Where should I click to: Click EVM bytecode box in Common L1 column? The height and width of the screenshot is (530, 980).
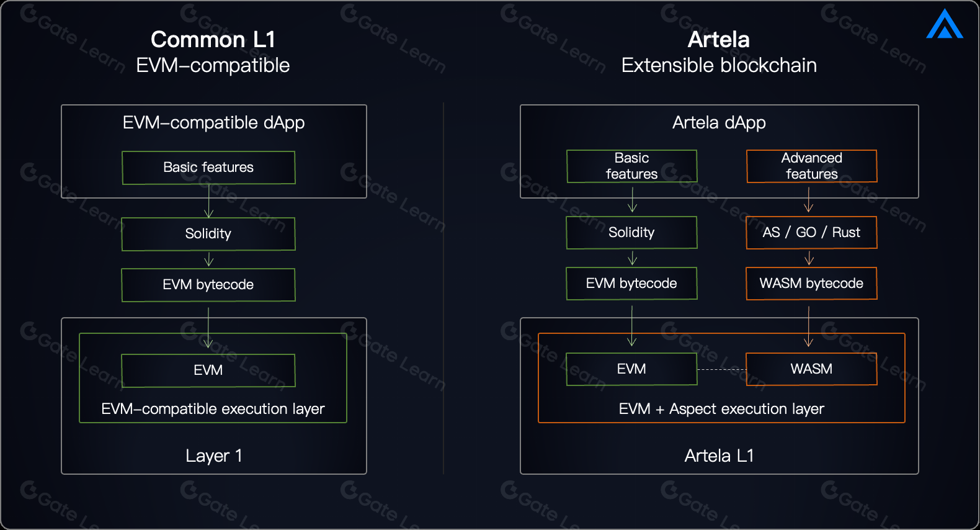pyautogui.click(x=208, y=285)
